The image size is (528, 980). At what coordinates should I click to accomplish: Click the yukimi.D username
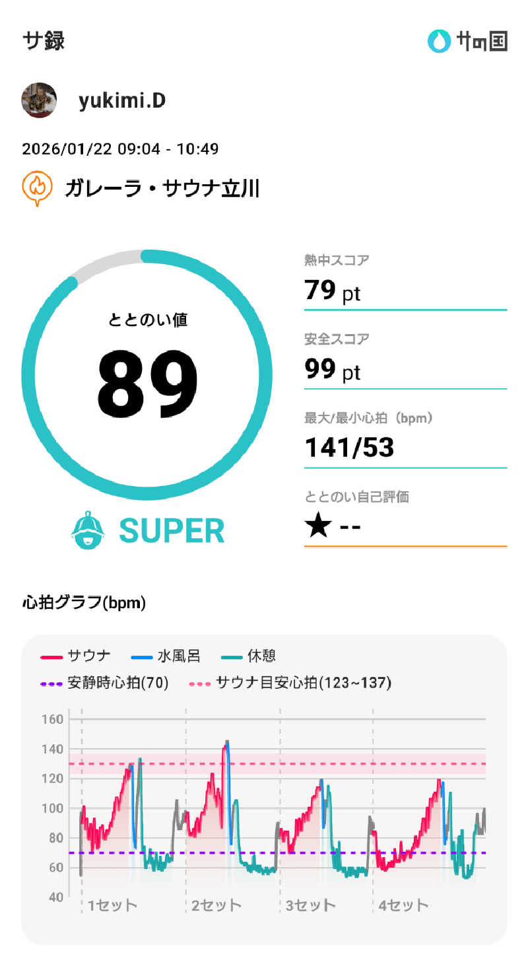pos(121,100)
